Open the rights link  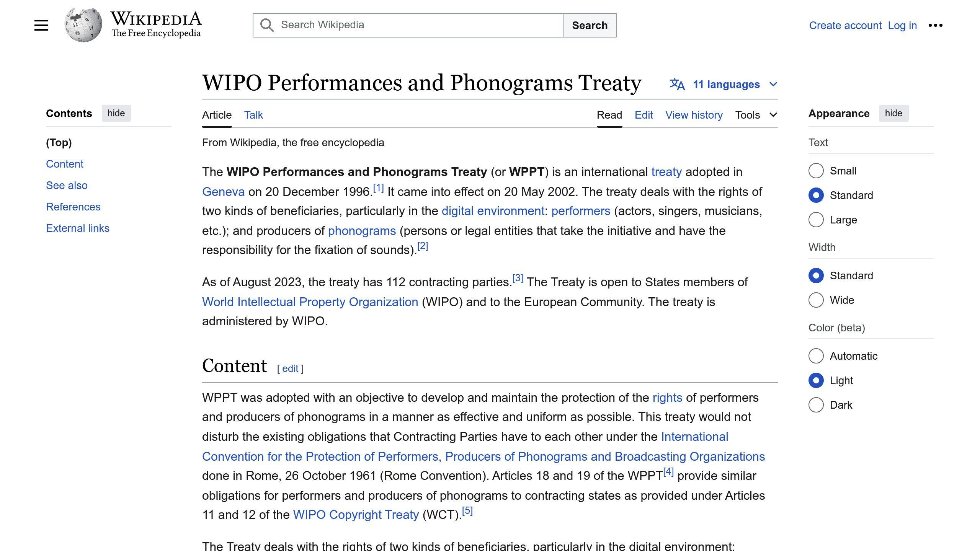[667, 398]
